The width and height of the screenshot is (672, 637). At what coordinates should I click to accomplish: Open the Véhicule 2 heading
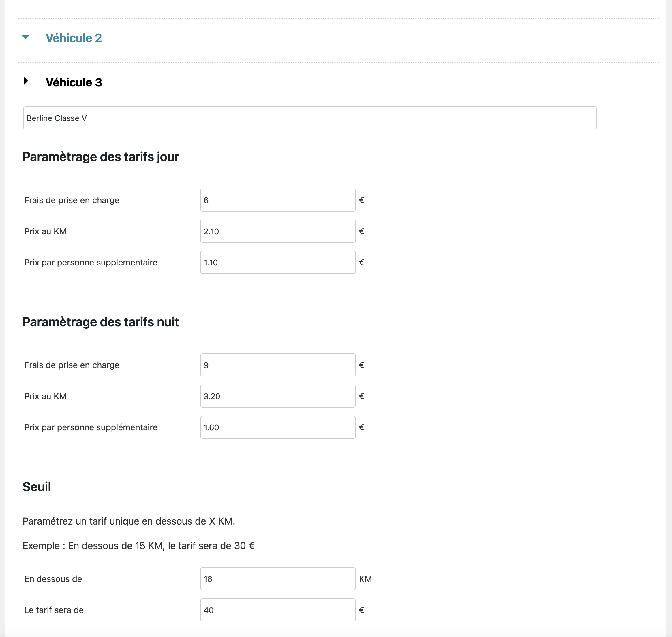(x=74, y=38)
